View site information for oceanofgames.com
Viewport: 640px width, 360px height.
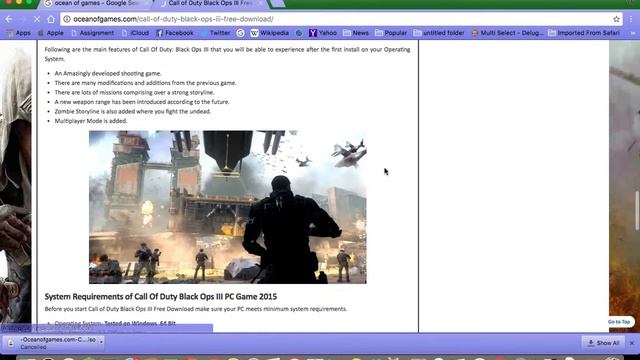pyautogui.click(x=67, y=19)
